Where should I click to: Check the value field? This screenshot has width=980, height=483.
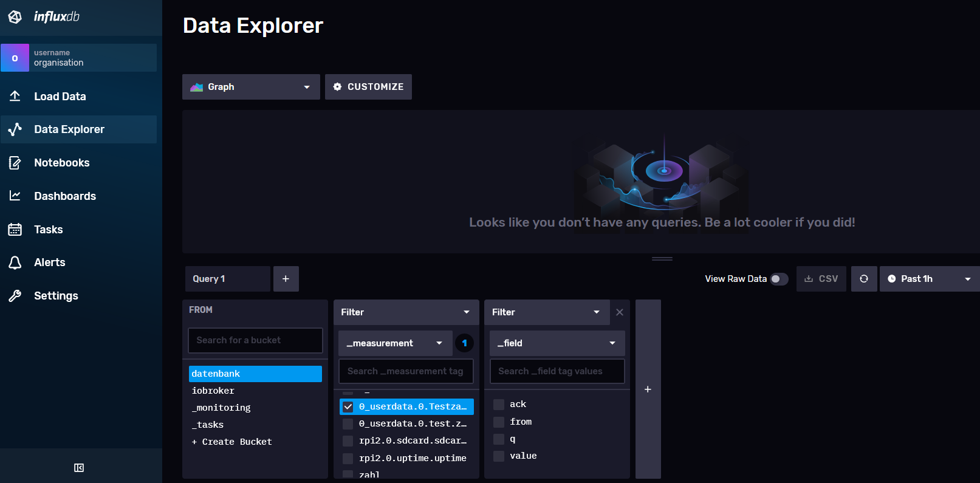(x=499, y=456)
